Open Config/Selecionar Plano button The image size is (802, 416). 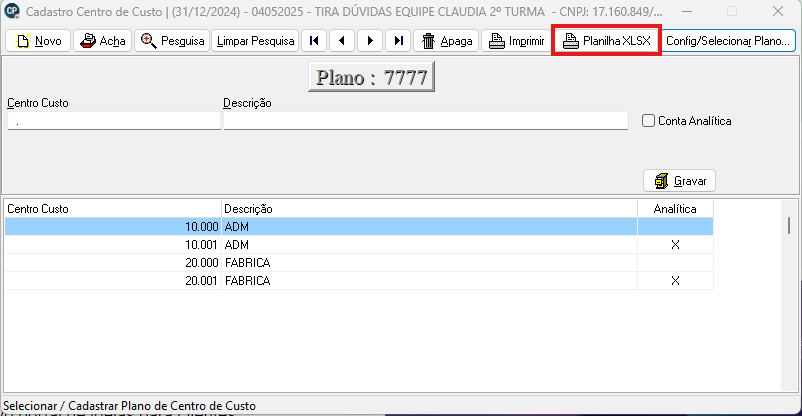click(728, 41)
